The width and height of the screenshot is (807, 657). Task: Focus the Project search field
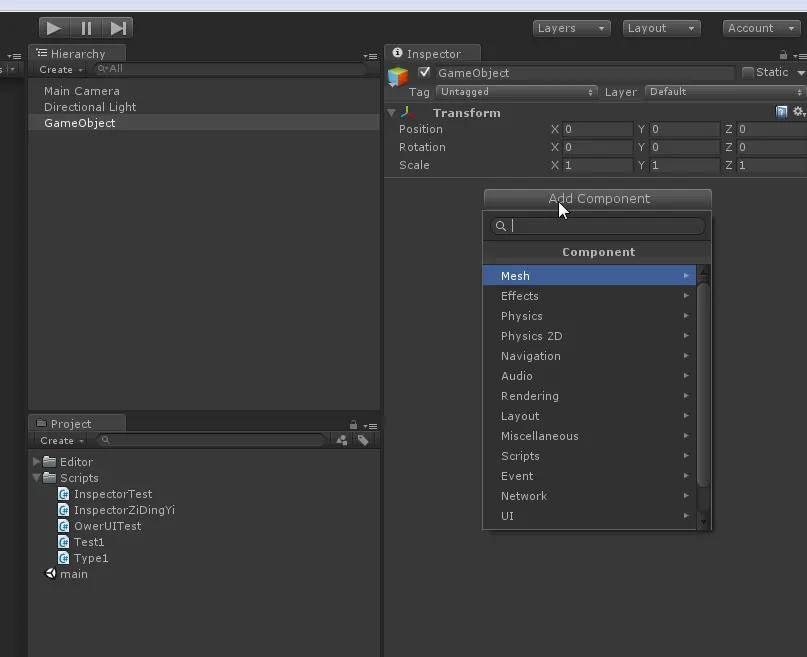212,440
